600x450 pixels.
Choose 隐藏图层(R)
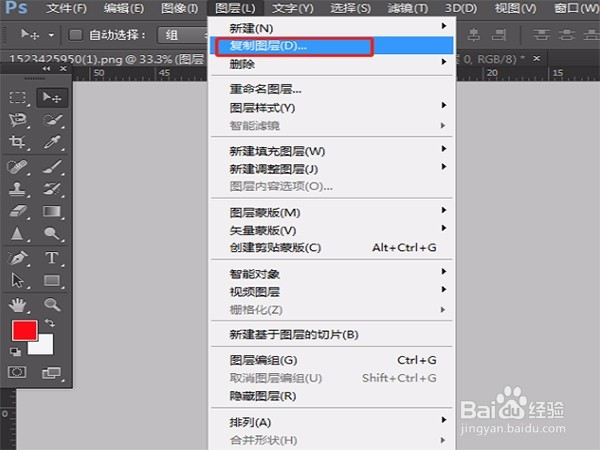click(x=331, y=396)
